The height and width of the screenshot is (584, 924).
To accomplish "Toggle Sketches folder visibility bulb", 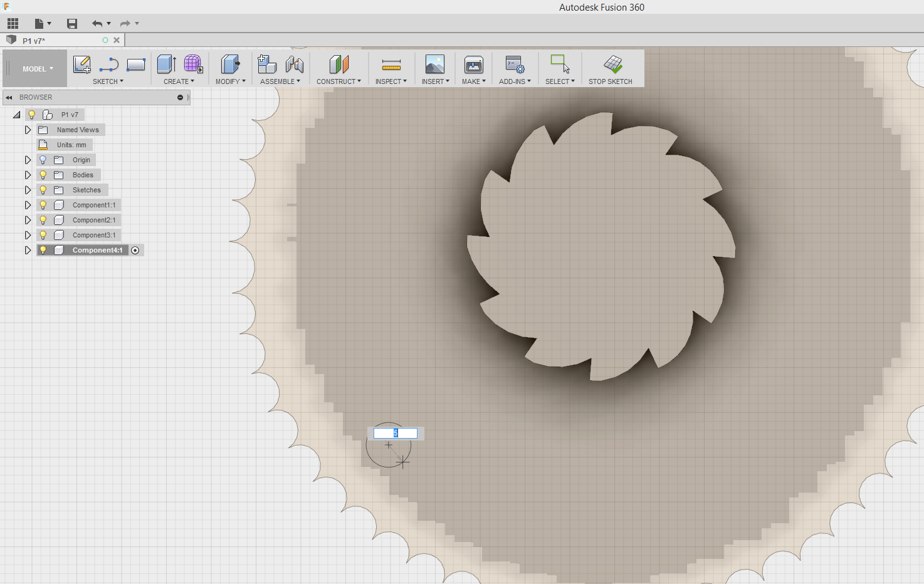I will [43, 190].
